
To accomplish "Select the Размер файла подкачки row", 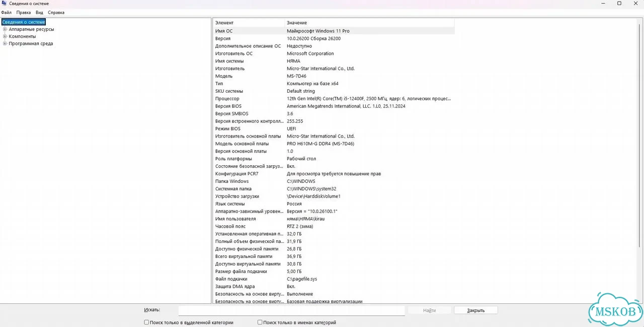I will tap(334, 272).
